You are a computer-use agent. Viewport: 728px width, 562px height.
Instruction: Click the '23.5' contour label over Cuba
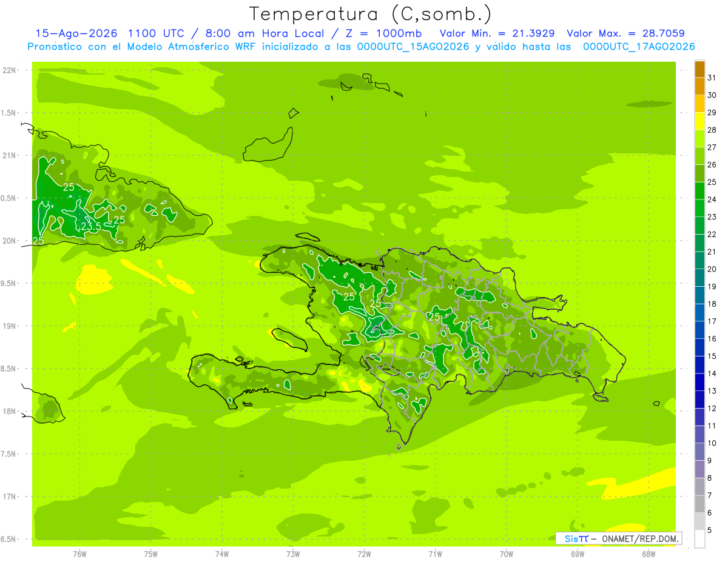(91, 226)
